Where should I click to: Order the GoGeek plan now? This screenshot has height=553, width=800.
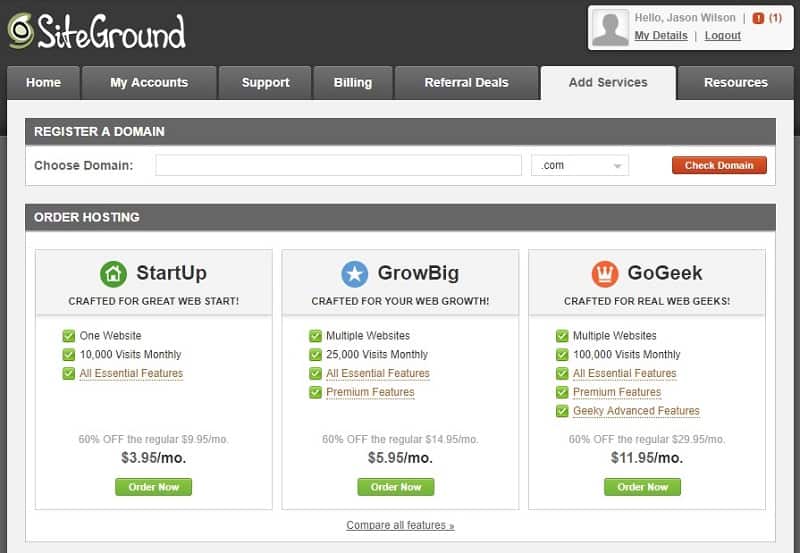[x=642, y=487]
